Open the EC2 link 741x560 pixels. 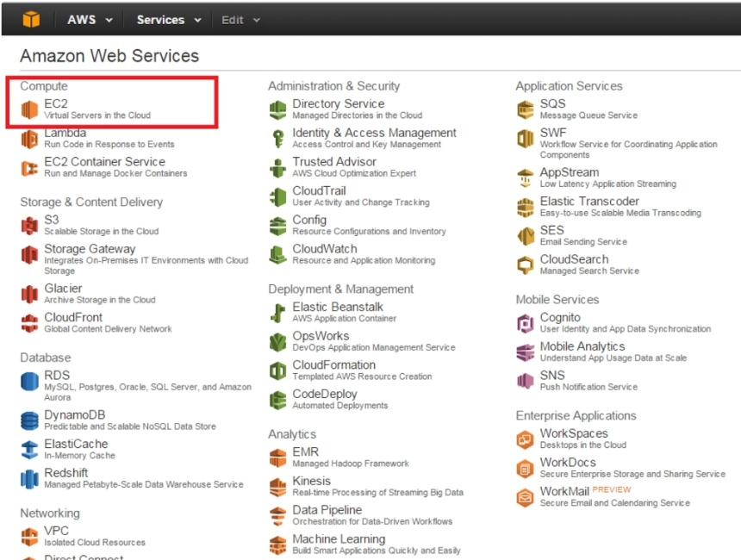pyautogui.click(x=56, y=103)
